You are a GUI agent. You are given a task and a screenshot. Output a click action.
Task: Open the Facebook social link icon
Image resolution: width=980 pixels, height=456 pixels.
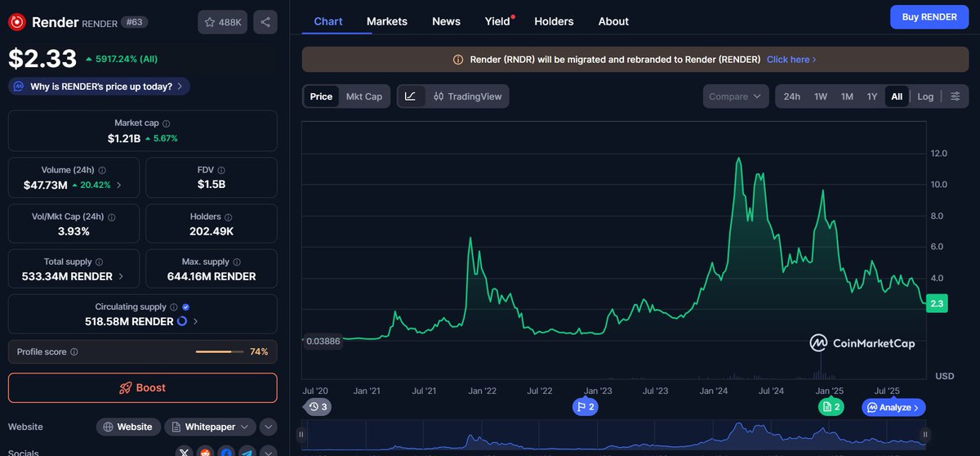[226, 452]
